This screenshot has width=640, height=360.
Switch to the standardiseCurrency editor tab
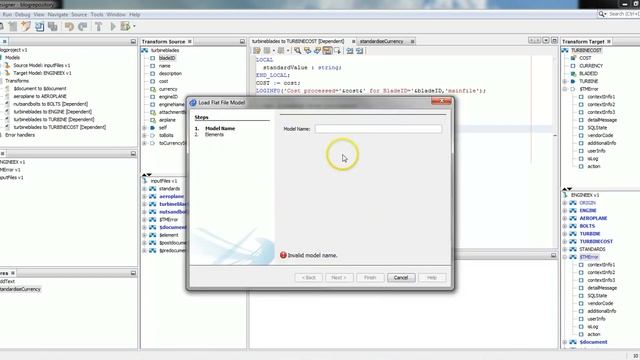pos(382,42)
